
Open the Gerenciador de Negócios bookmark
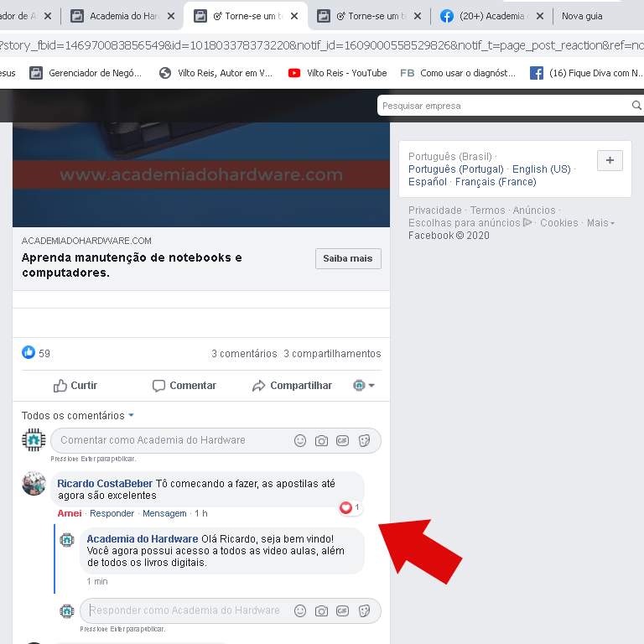[x=86, y=73]
